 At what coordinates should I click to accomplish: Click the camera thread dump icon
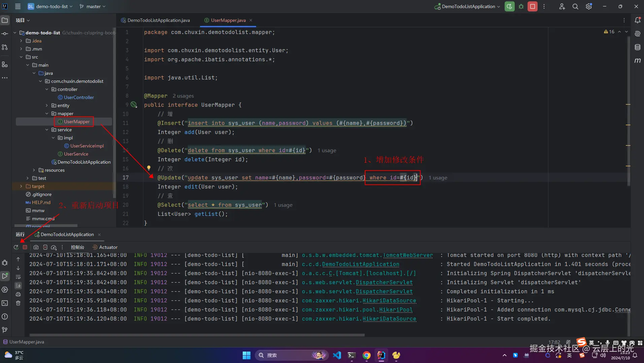pos(36,247)
